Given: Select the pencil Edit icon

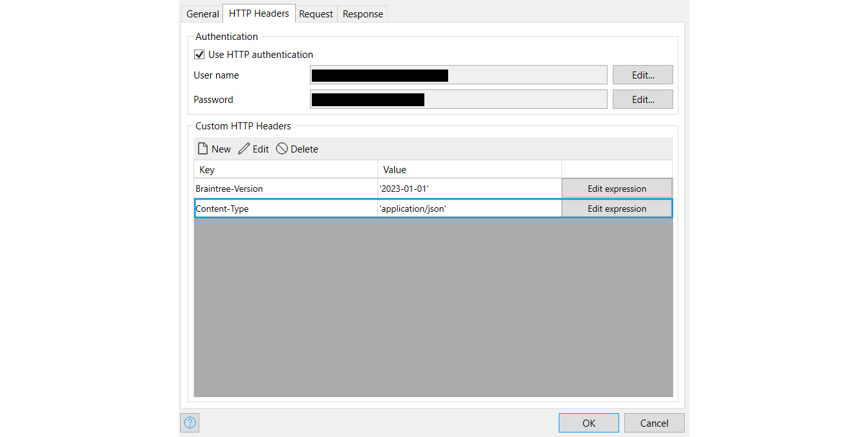Looking at the screenshot, I should tap(253, 149).
